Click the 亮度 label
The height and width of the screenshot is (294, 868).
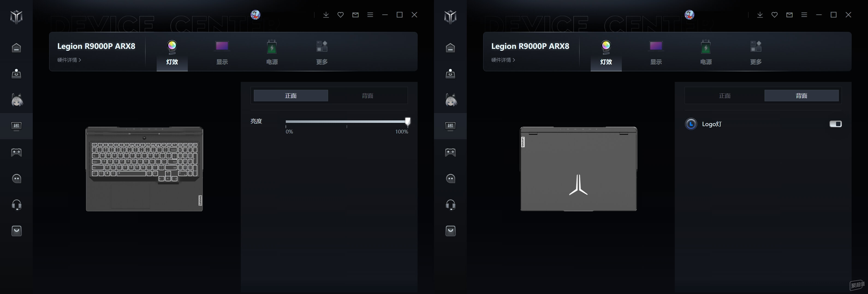tap(256, 121)
